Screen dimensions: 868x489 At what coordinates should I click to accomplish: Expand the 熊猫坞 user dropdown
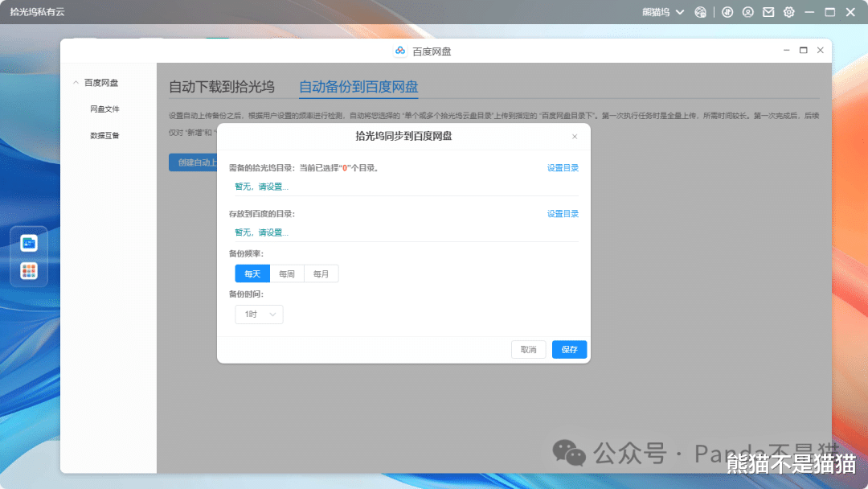[662, 12]
